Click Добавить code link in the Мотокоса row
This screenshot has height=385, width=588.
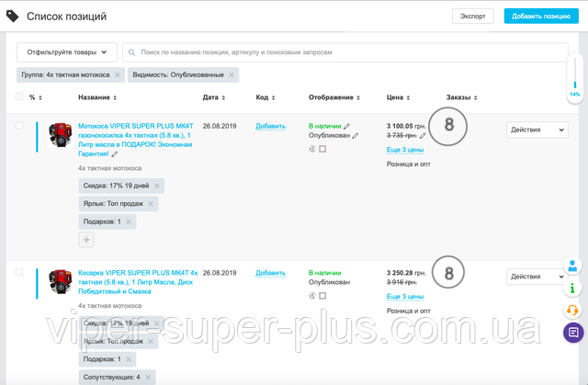coord(270,126)
